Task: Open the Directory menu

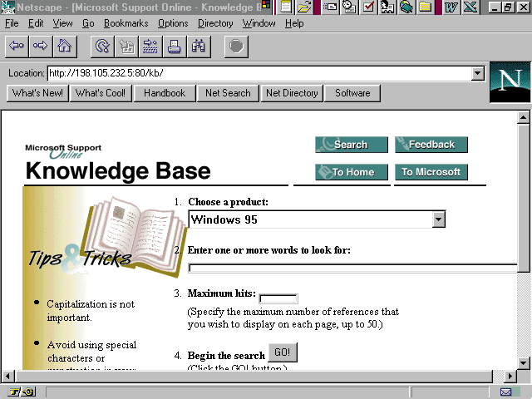Action: point(215,23)
